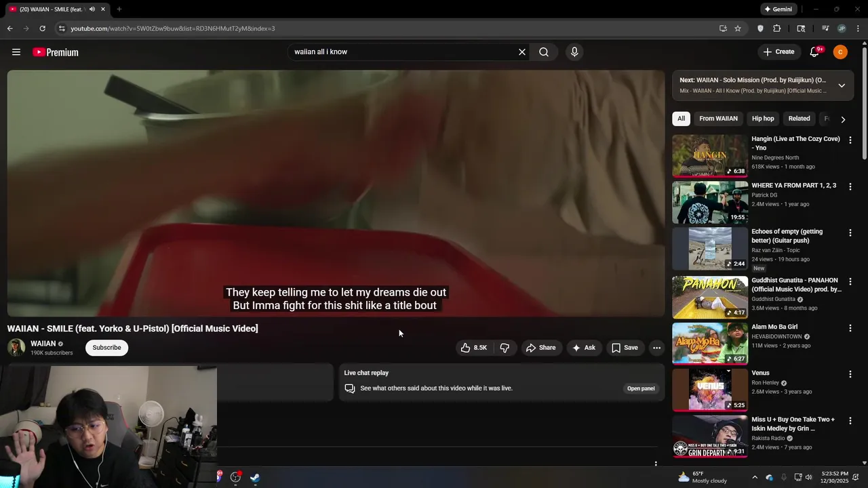Select the Hip hop filter chip
868x488 pixels.
[x=763, y=119]
